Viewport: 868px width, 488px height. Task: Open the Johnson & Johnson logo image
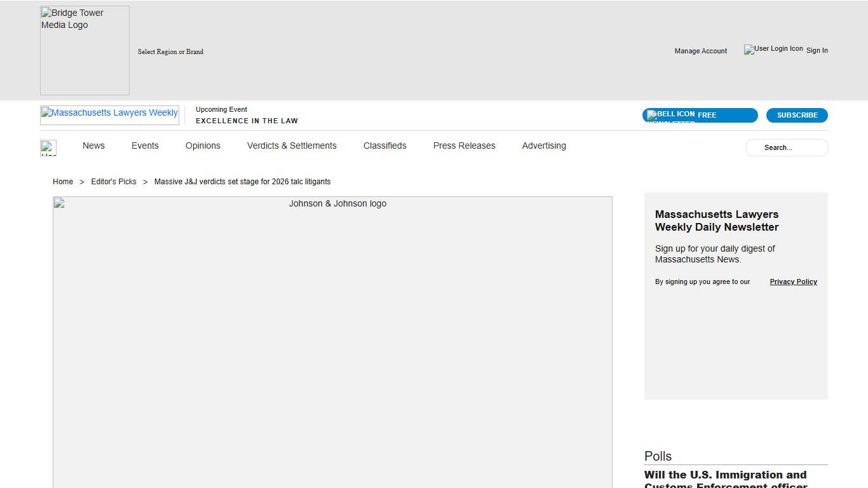tap(332, 342)
